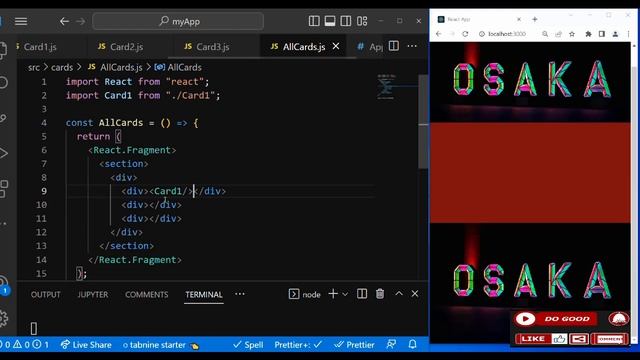This screenshot has height=360, width=640.
Task: Switch to the Card1.js tab
Action: click(x=40, y=47)
